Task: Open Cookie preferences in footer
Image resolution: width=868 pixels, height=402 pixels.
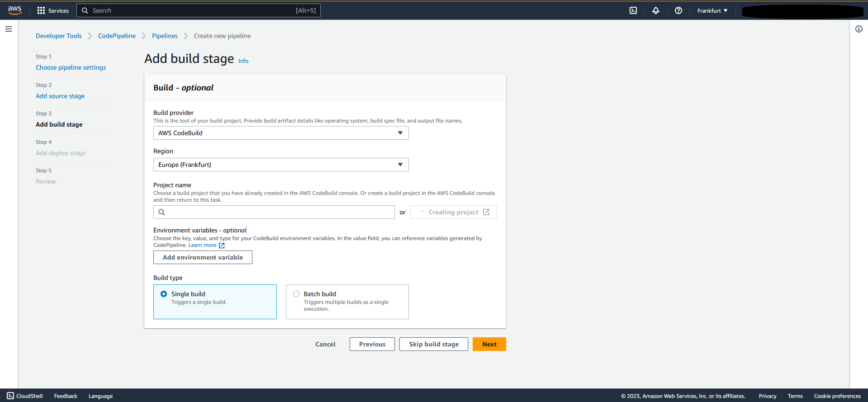Action: (x=837, y=396)
